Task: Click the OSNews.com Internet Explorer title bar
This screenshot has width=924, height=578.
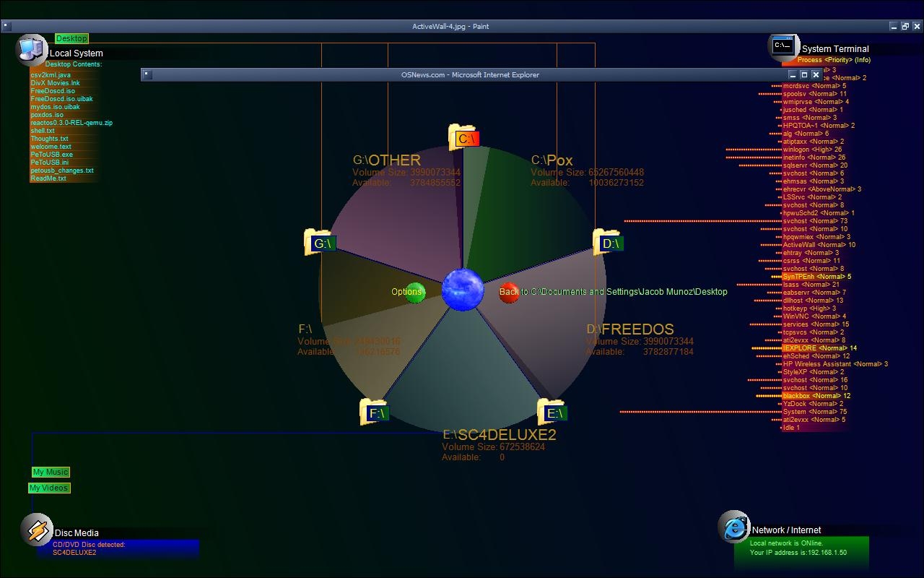Action: tap(470, 74)
